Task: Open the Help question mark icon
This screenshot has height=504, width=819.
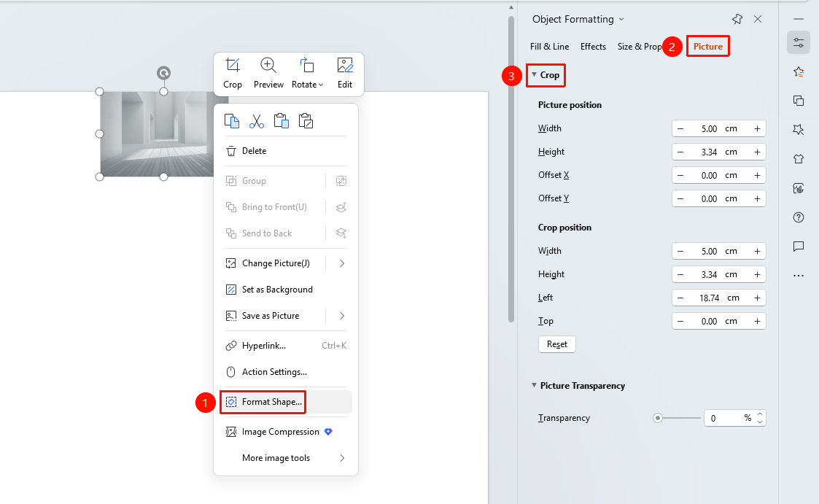Action: [x=798, y=217]
